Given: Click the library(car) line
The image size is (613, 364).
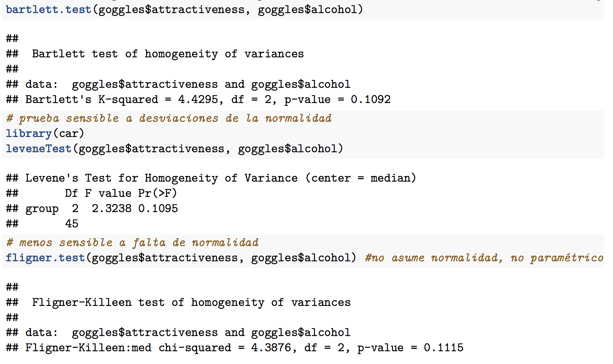Looking at the screenshot, I should pos(45,133).
